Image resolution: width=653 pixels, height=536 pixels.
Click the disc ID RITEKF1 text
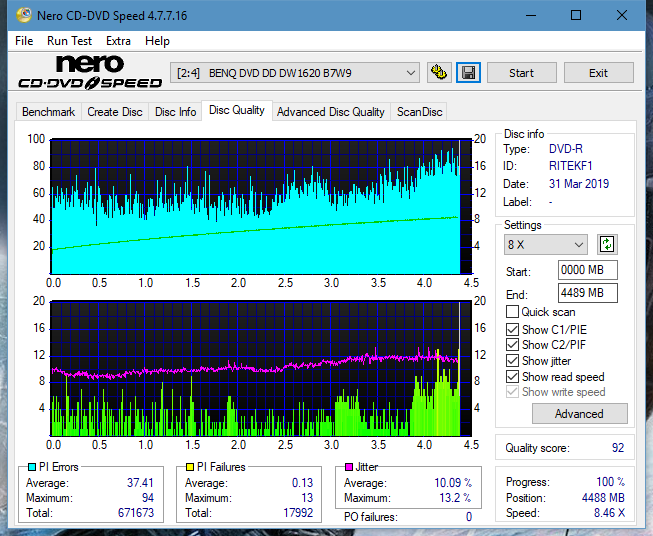[570, 166]
